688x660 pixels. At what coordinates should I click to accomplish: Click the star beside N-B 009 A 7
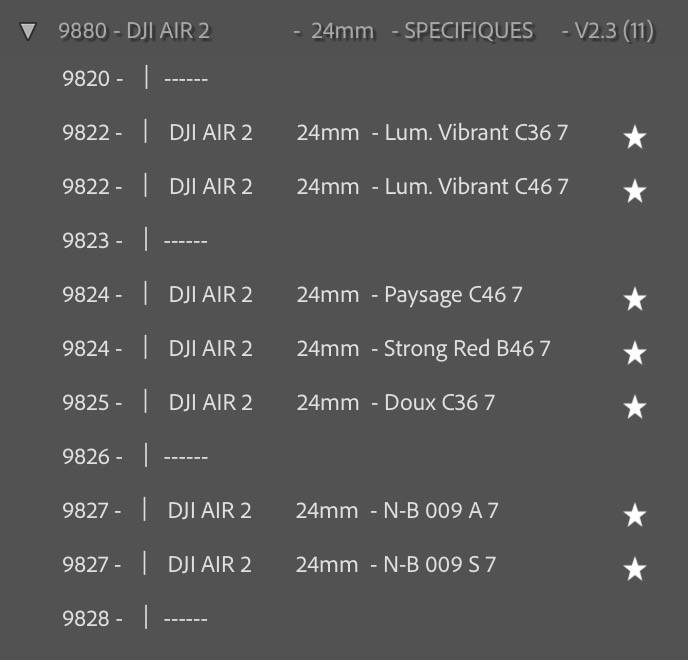pyautogui.click(x=634, y=515)
